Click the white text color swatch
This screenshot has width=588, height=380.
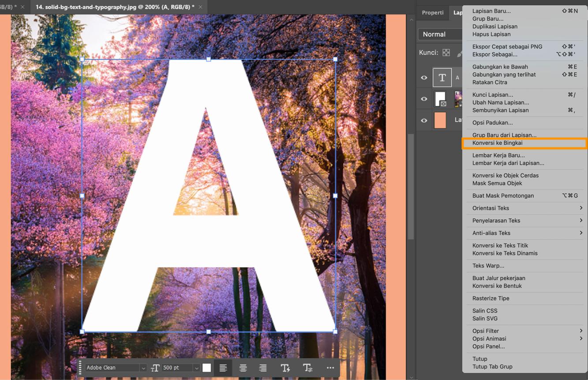point(206,367)
